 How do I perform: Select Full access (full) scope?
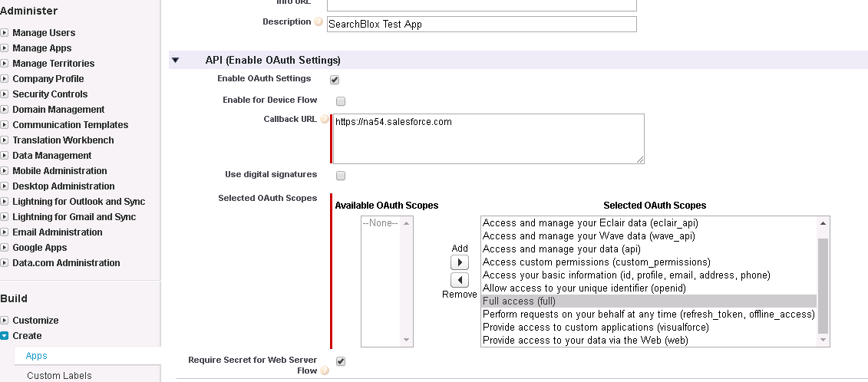click(649, 301)
